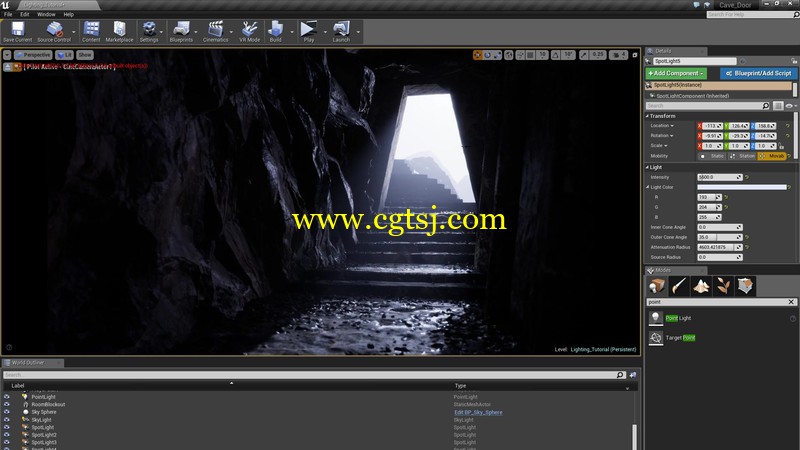
Task: Click the Cinematics toolbar icon
Action: pyautogui.click(x=215, y=32)
